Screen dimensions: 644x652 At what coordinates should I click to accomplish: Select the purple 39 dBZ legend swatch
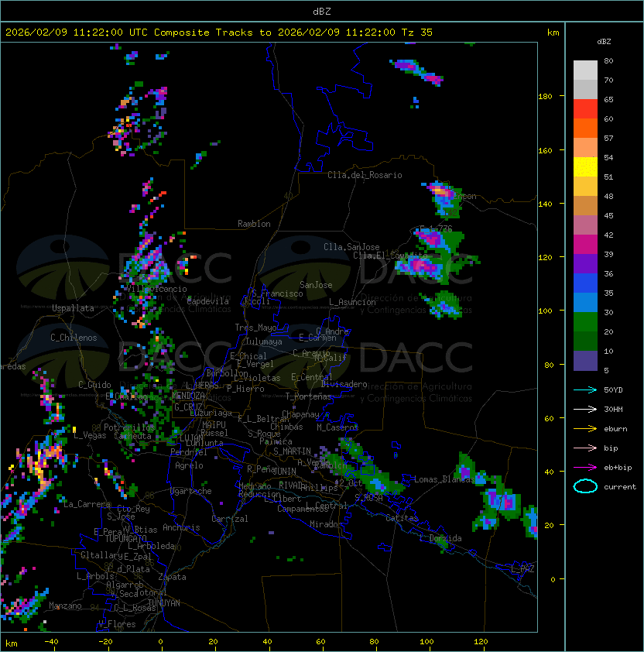click(585, 263)
